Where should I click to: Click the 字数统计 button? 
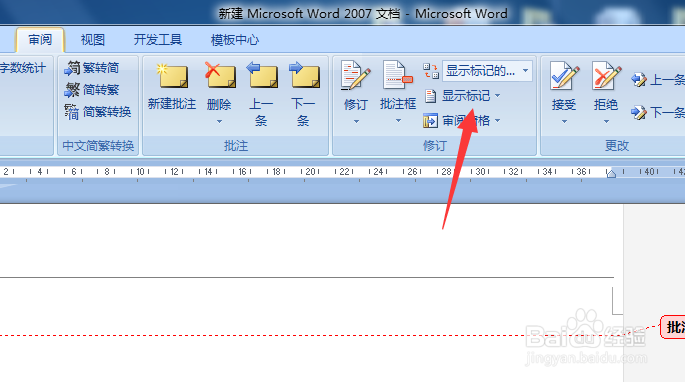[22, 68]
